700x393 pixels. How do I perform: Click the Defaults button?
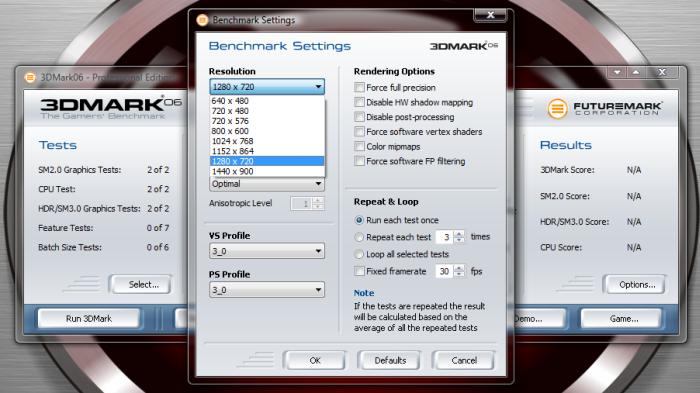pyautogui.click(x=390, y=360)
